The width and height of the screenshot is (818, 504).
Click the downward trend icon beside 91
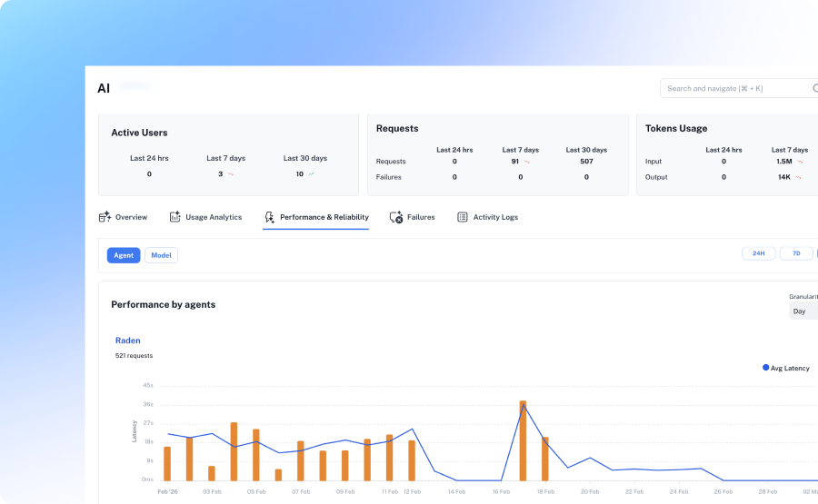pyautogui.click(x=527, y=162)
